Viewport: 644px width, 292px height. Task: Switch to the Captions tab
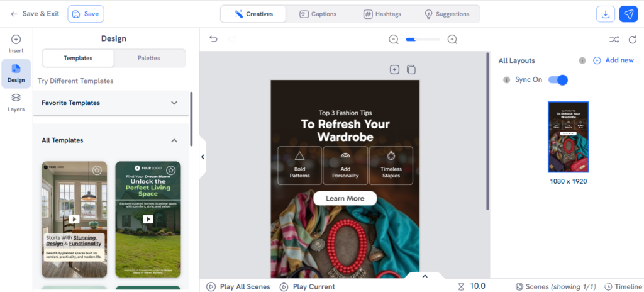[318, 14]
